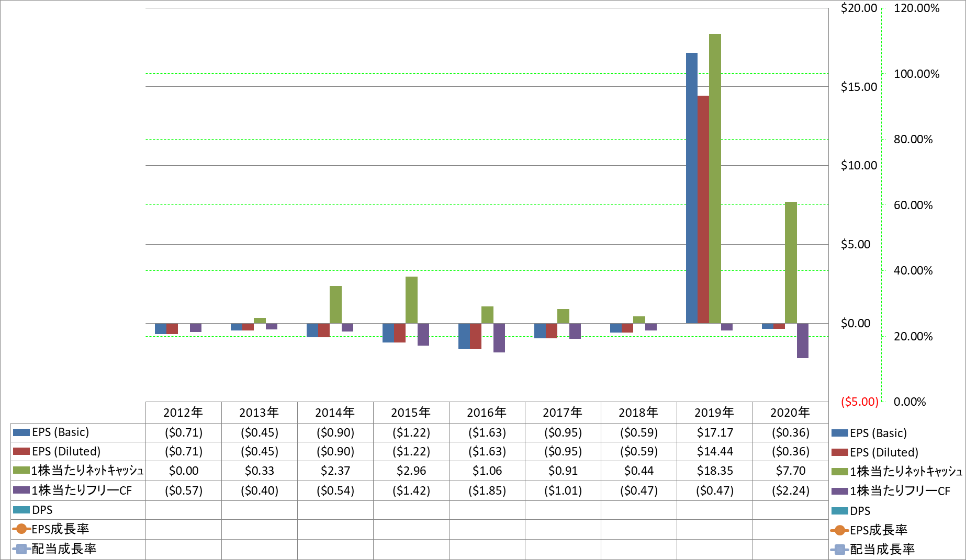Click the 120.00% secondary axis label
966x560 pixels.
point(916,8)
